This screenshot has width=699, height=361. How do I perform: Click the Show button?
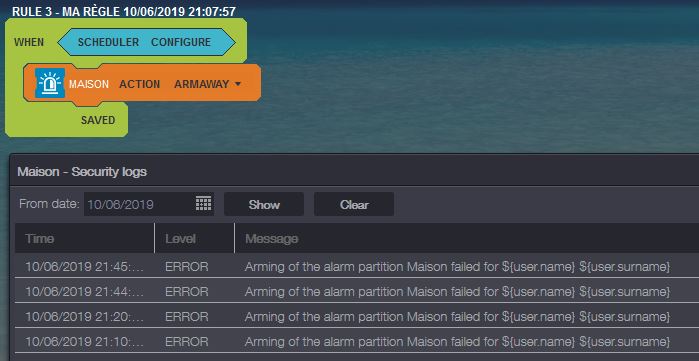264,205
